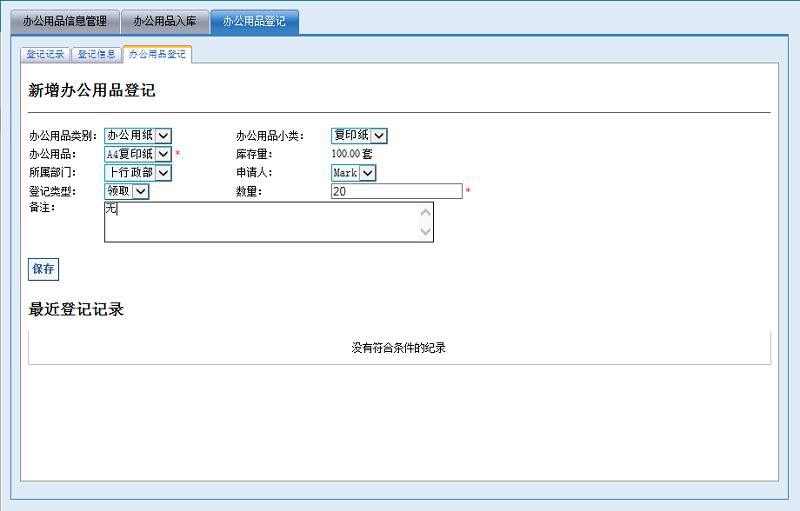The image size is (800, 511).
Task: Select the 办公用品登记 sub-tab
Action: [x=157, y=54]
